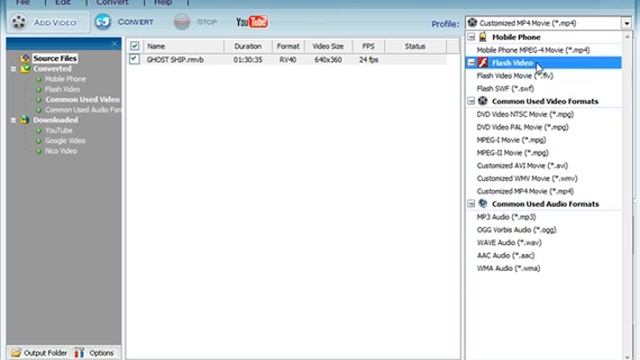Screen dimensions: 640x360
Task: Choose WMA Audio (*.wma) profile
Action: click(508, 268)
